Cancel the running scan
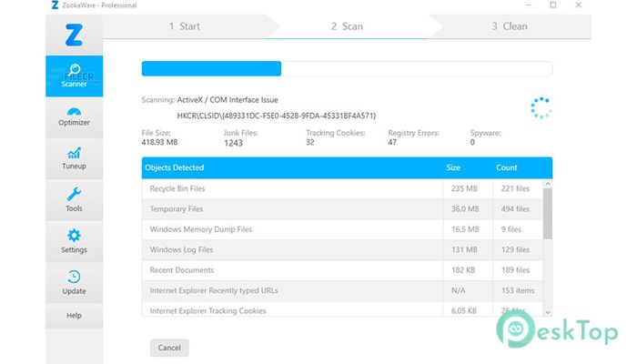 tap(169, 348)
